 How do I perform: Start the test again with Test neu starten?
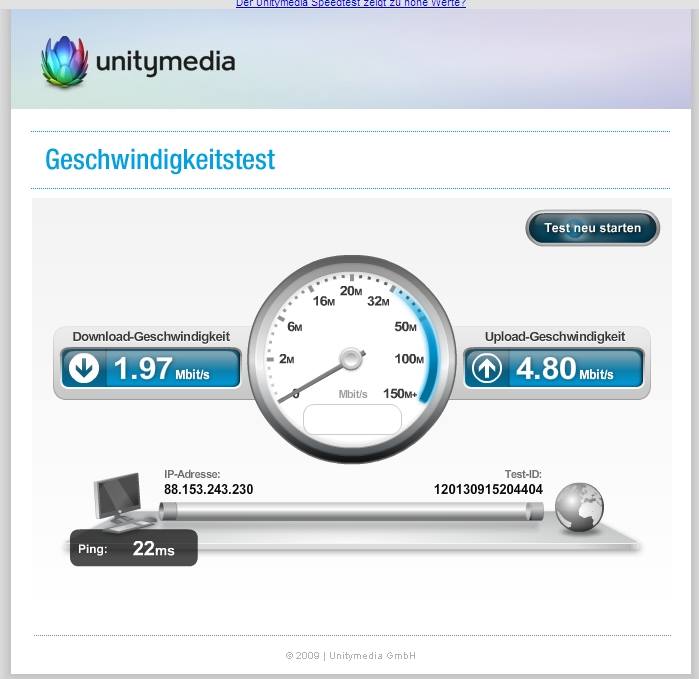pos(592,228)
